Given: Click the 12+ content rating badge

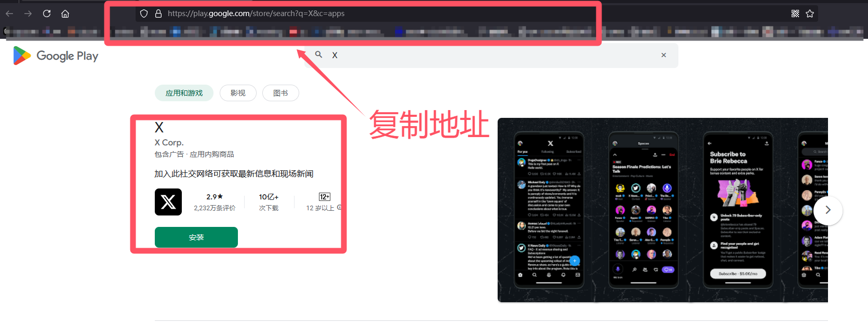Looking at the screenshot, I should click(325, 197).
